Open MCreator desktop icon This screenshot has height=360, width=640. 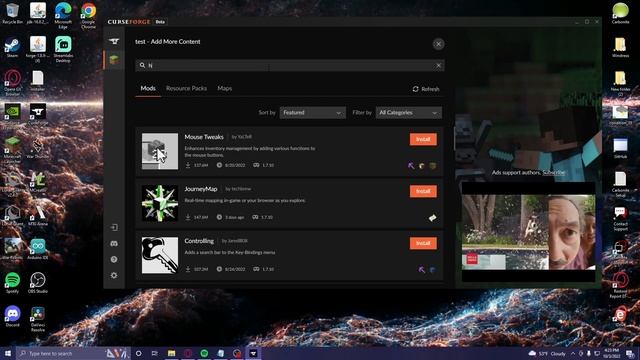tap(38, 182)
